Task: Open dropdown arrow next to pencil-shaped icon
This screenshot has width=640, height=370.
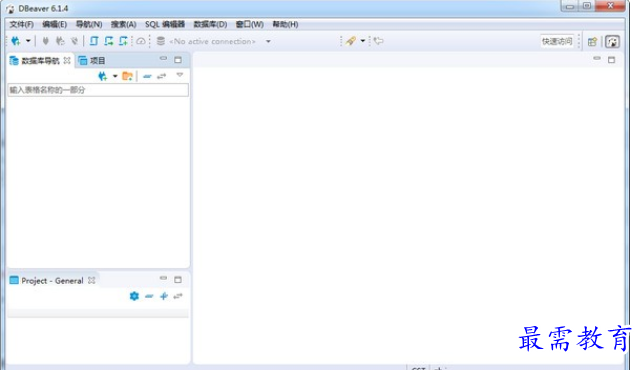Action: (x=362, y=41)
